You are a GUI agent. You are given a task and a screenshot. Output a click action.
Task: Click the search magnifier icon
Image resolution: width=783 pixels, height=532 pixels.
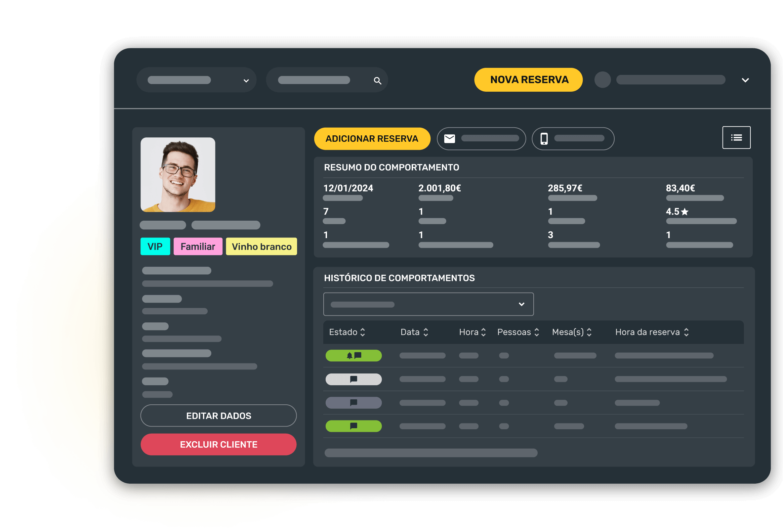coord(377,81)
